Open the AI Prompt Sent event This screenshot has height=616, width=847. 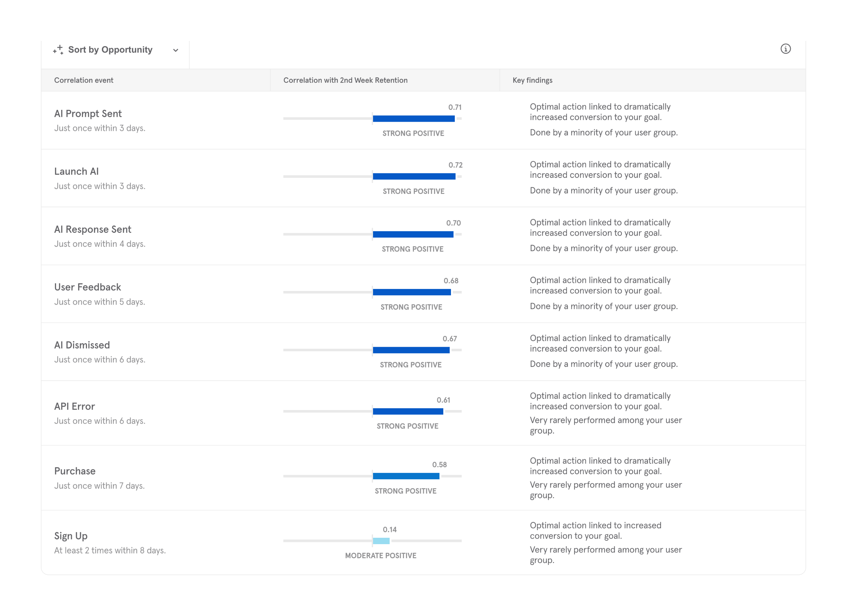[x=88, y=113]
